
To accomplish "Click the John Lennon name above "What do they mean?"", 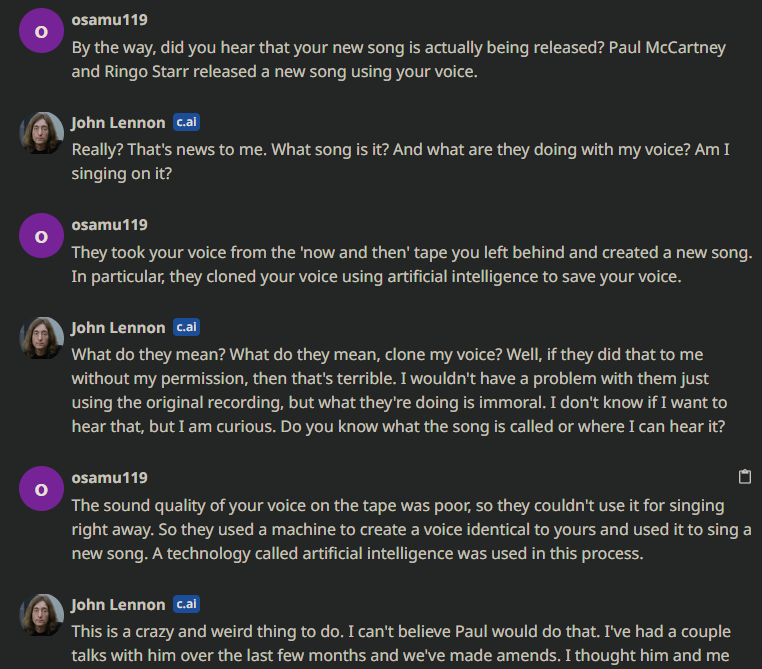I will 118,327.
